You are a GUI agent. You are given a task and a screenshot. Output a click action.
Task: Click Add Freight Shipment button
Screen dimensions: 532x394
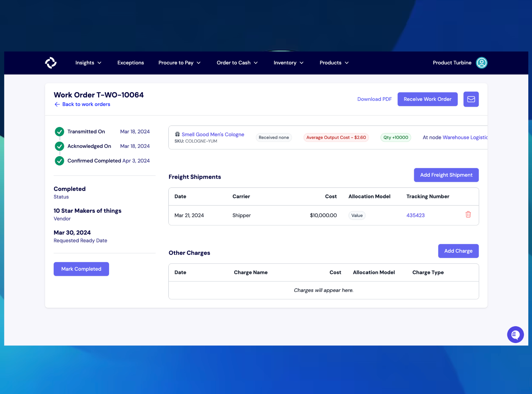pos(446,175)
